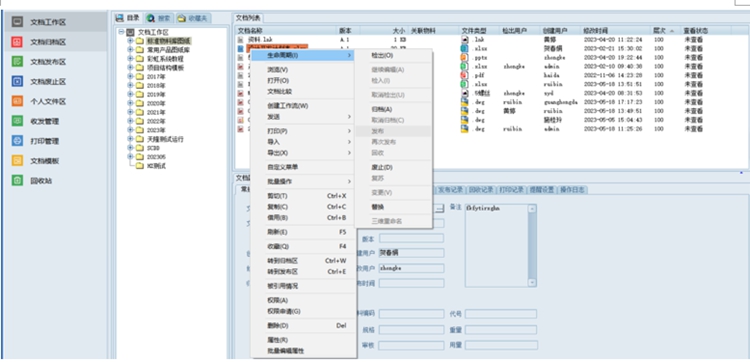Open the 收发管理 sidebar icon
The image size is (750, 362).
point(17,121)
